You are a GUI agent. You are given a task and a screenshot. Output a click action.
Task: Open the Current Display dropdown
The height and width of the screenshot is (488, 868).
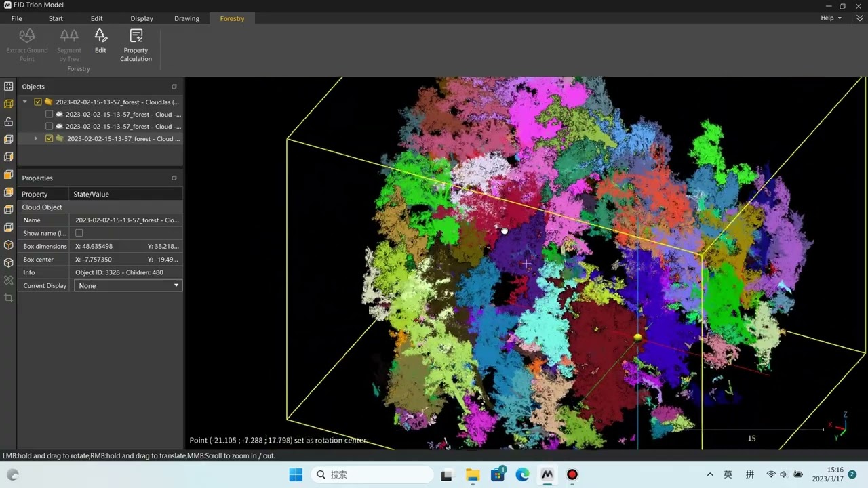coord(127,286)
